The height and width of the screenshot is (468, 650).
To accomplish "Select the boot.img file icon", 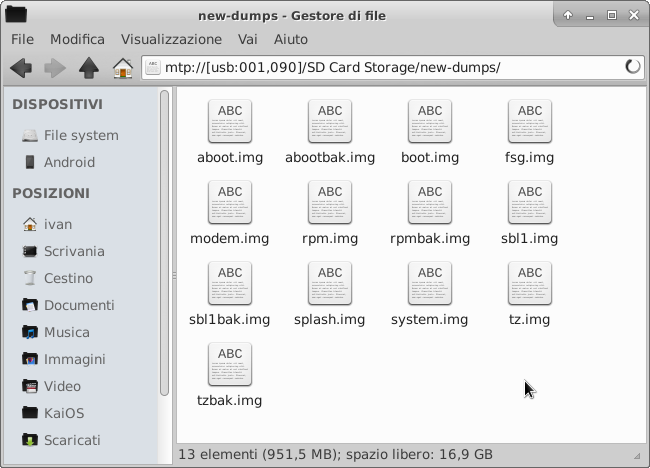I will pos(429,121).
